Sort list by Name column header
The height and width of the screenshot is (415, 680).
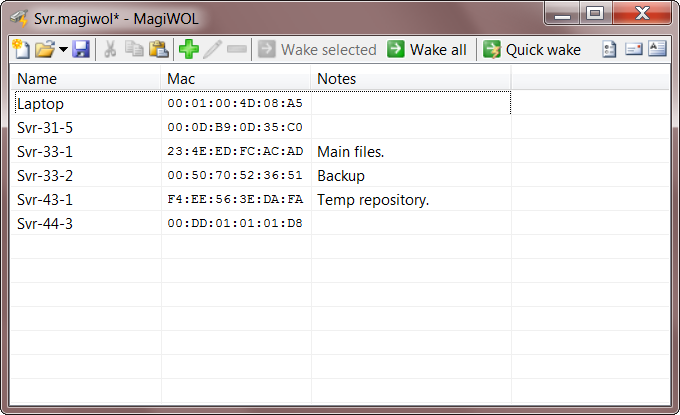86,78
